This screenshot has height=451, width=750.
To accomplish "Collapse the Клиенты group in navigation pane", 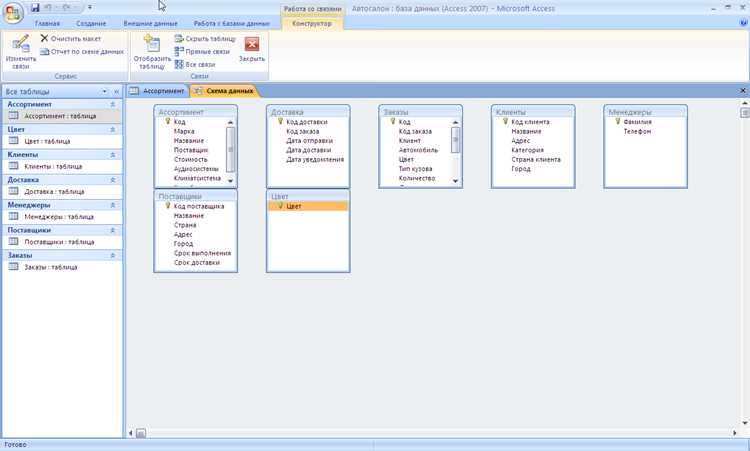I will (113, 155).
